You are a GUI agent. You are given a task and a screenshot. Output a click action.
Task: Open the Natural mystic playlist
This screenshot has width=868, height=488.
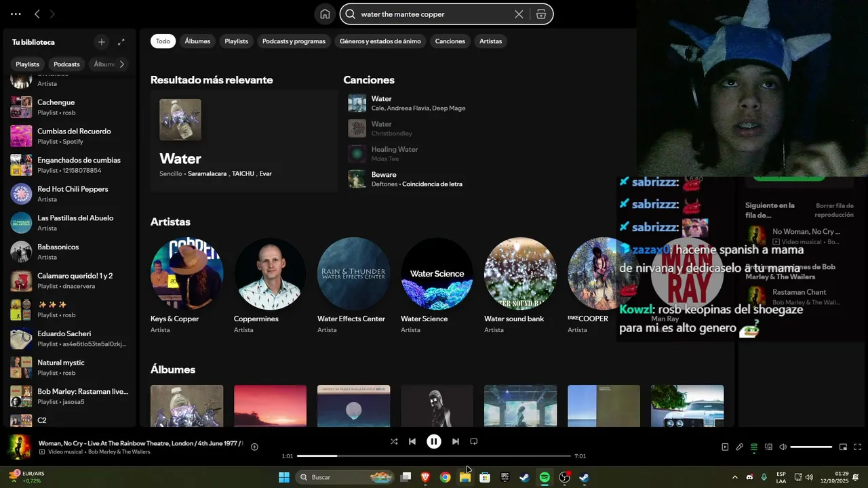point(68,367)
